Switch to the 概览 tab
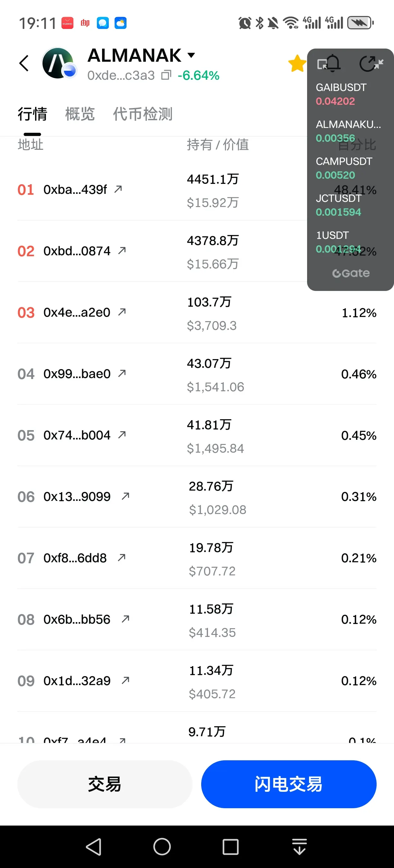The height and width of the screenshot is (868, 394). pyautogui.click(x=80, y=114)
